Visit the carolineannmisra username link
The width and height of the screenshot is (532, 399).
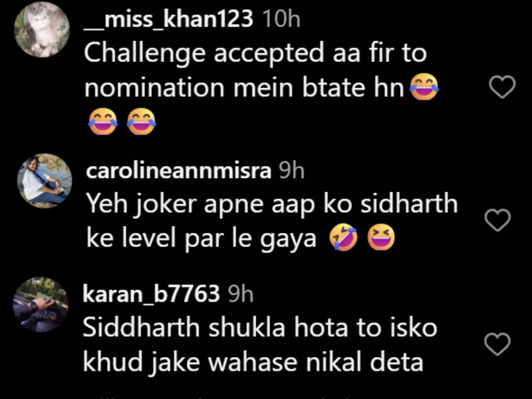pos(178,171)
